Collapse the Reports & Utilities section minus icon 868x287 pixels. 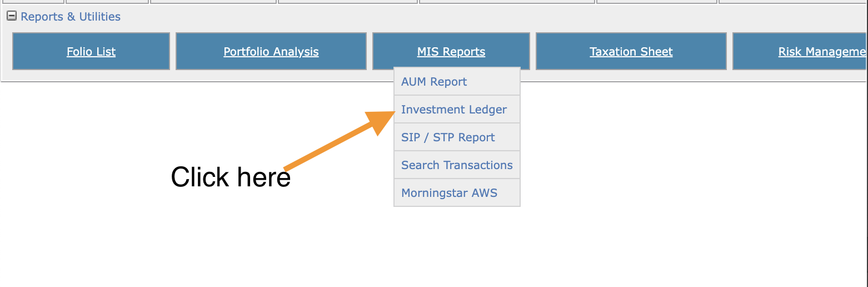click(x=11, y=17)
